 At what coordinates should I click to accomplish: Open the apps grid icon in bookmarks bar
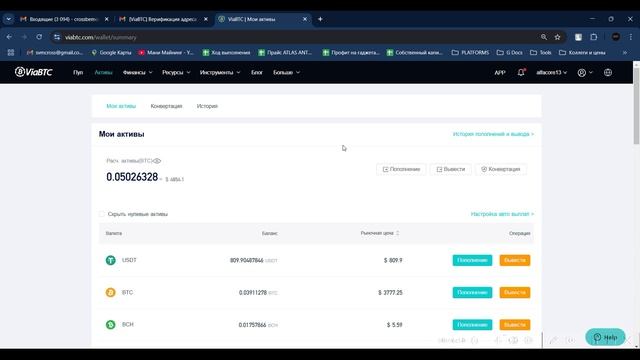[11, 53]
